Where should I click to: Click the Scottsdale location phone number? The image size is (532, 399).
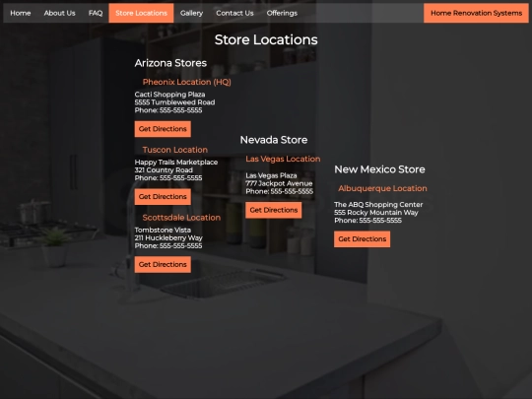coord(168,246)
